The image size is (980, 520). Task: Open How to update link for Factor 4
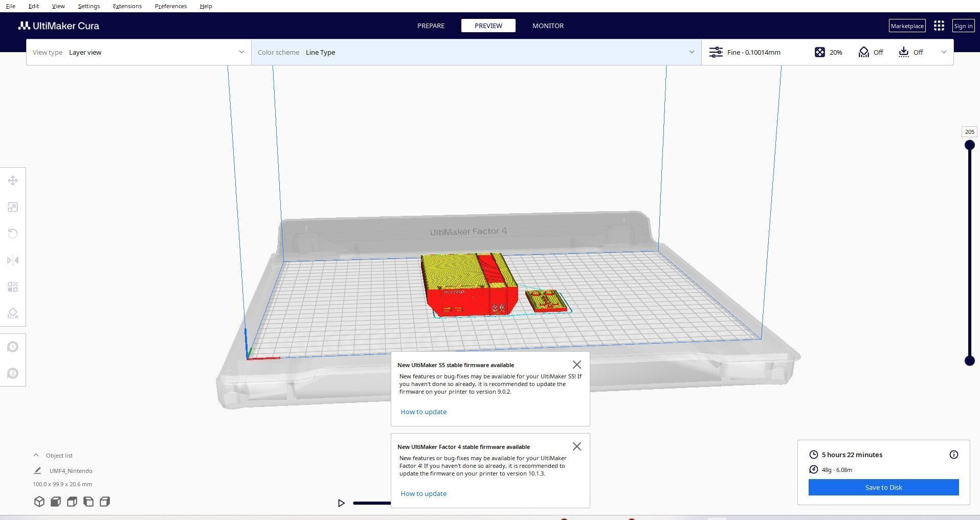424,493
